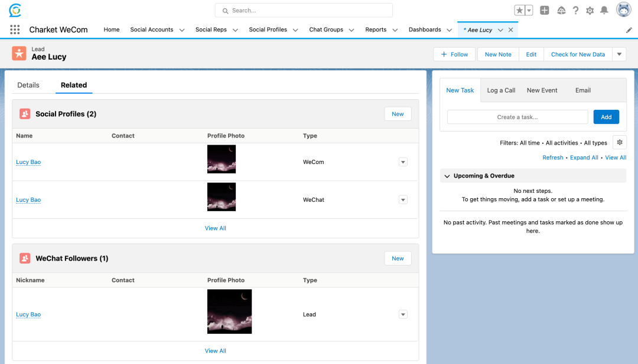Click the Follow button
This screenshot has height=364, width=638.
(x=455, y=54)
